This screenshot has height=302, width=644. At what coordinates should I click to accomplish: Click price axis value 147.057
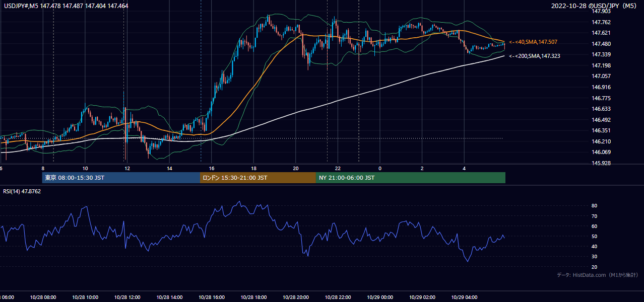point(601,76)
